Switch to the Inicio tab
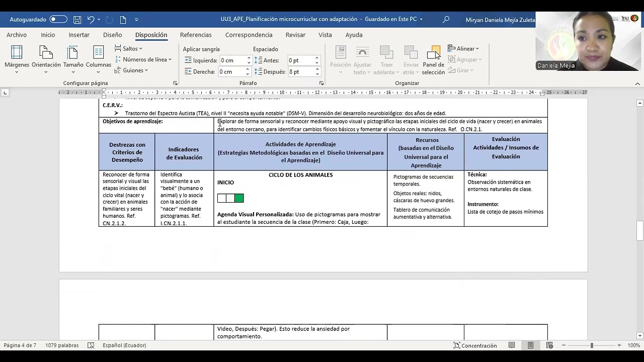 click(48, 35)
